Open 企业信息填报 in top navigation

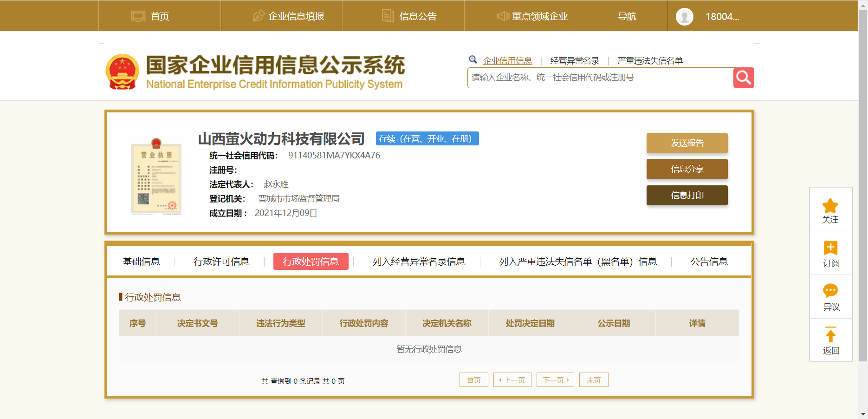[296, 16]
